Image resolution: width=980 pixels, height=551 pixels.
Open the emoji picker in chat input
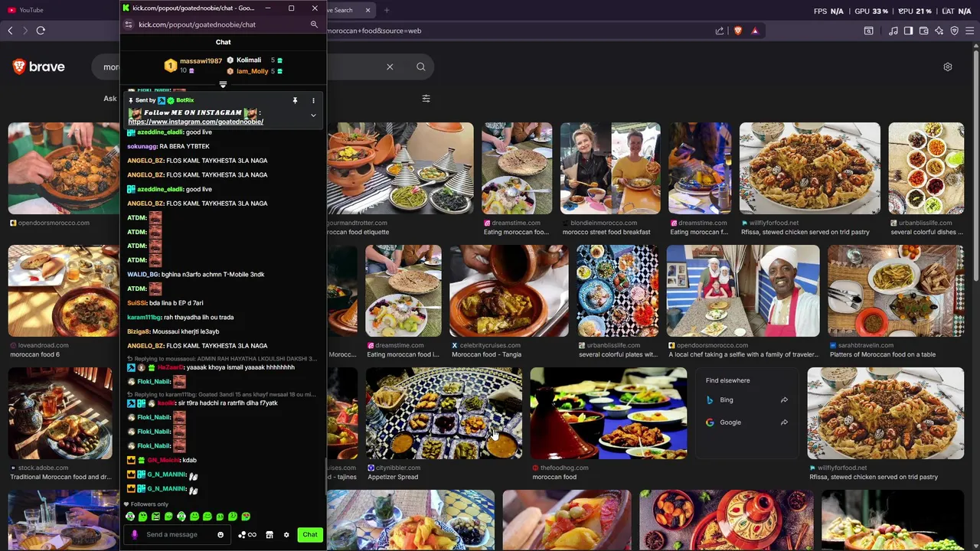point(220,535)
